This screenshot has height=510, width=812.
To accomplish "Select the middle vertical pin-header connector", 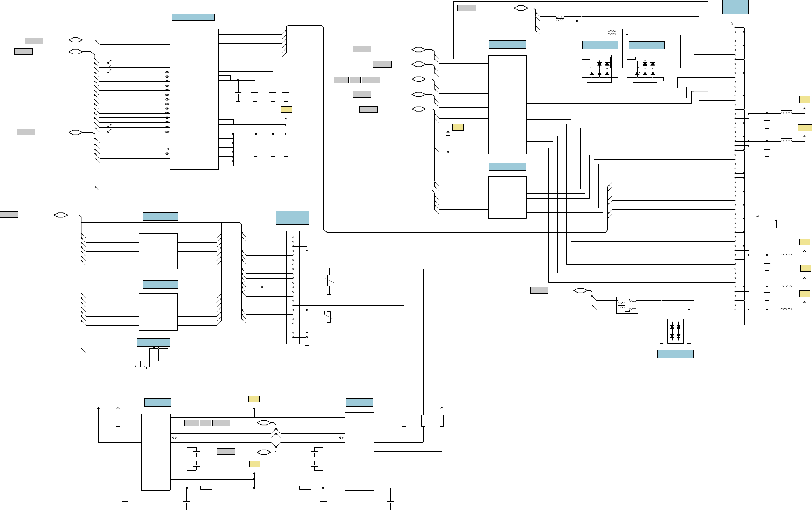I will [x=293, y=287].
